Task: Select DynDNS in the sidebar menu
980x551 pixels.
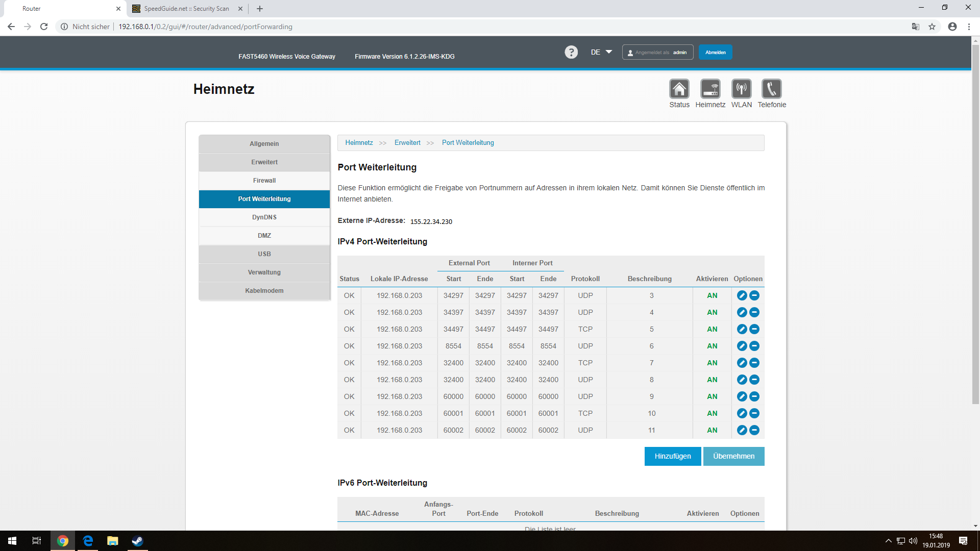Action: tap(264, 217)
